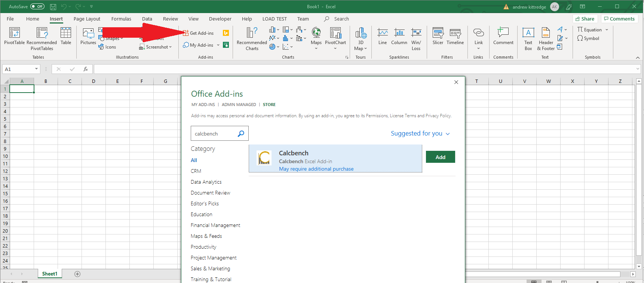This screenshot has width=644, height=283.
Task: Toggle the AutoSave switch
Action: tap(37, 6)
